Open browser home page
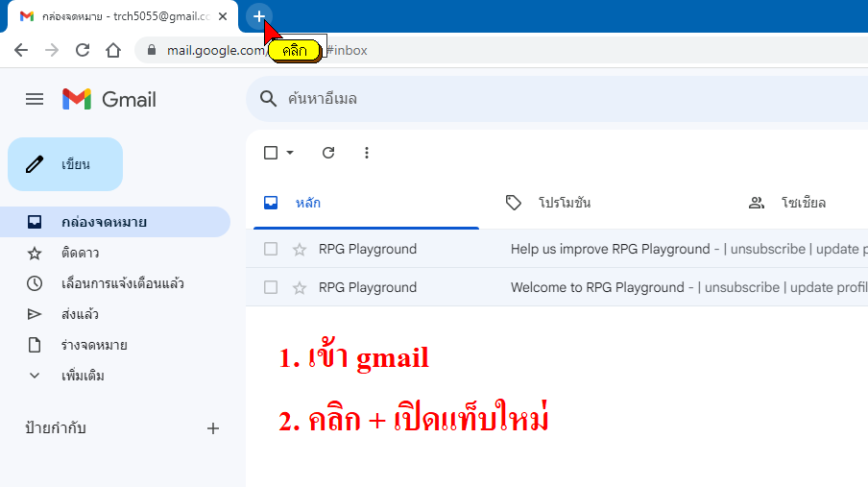The width and height of the screenshot is (868, 487). pyautogui.click(x=113, y=50)
